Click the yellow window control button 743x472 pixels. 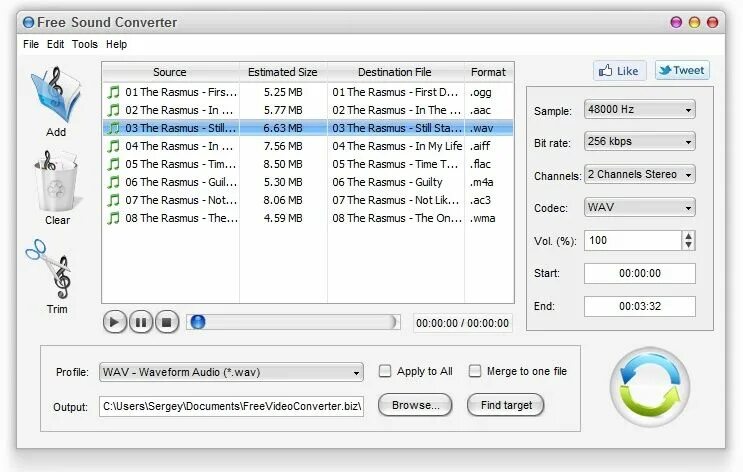click(694, 22)
